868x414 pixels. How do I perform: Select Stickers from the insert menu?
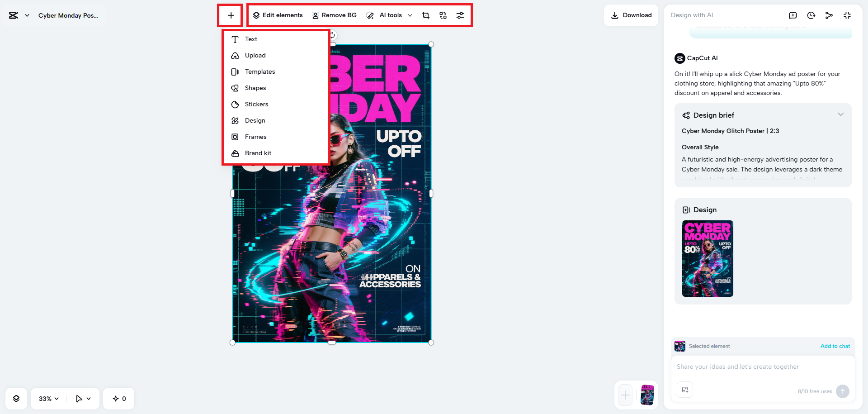[256, 104]
